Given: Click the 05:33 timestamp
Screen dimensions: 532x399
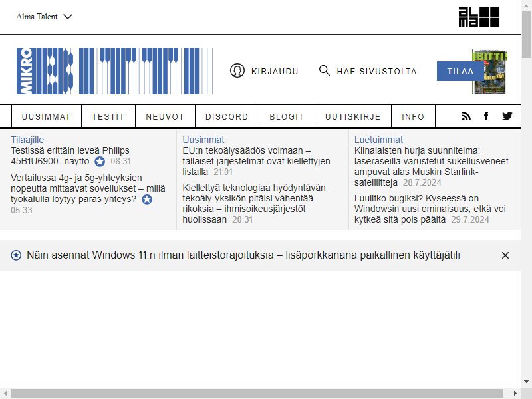Looking at the screenshot, I should tap(21, 210).
